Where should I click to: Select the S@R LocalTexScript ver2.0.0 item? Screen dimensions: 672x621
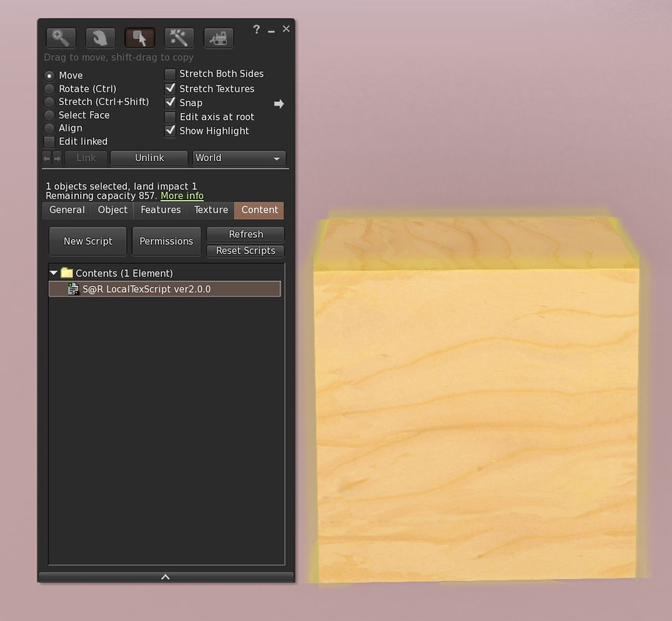pos(165,289)
